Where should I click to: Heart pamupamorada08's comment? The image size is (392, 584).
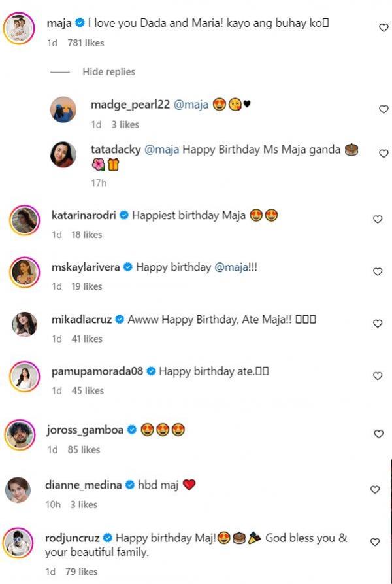tap(377, 376)
